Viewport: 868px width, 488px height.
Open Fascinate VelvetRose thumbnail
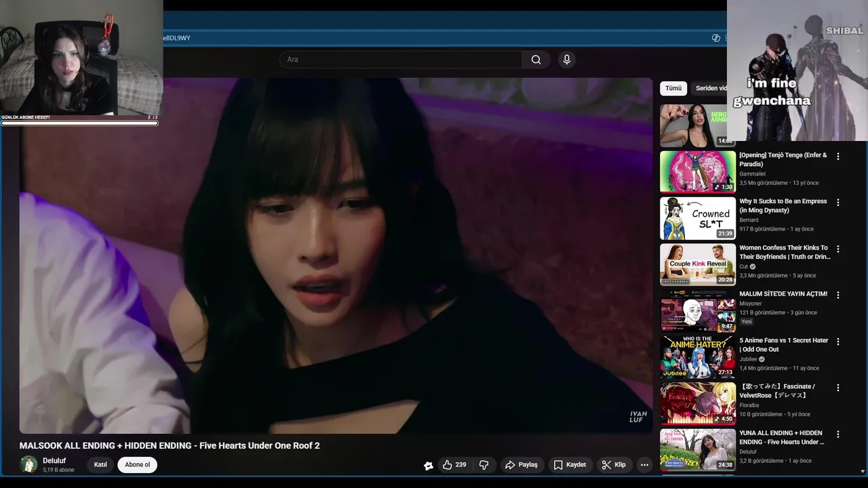(x=698, y=403)
